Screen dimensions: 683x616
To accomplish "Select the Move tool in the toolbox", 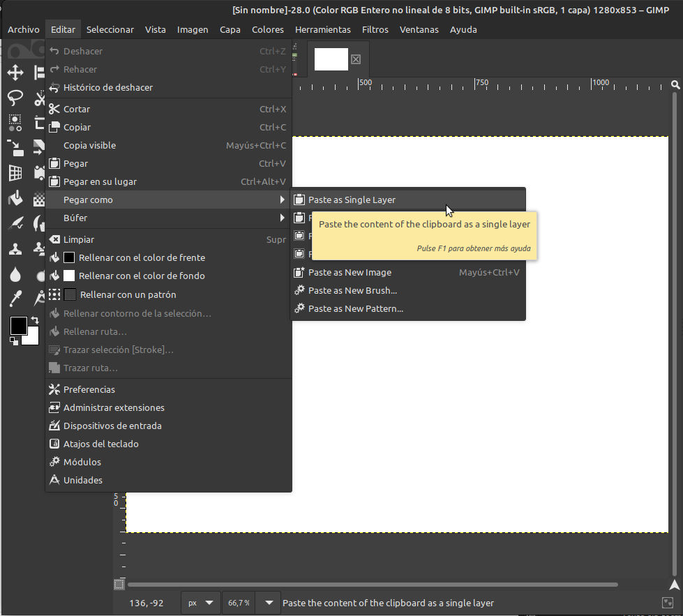I will pos(15,73).
